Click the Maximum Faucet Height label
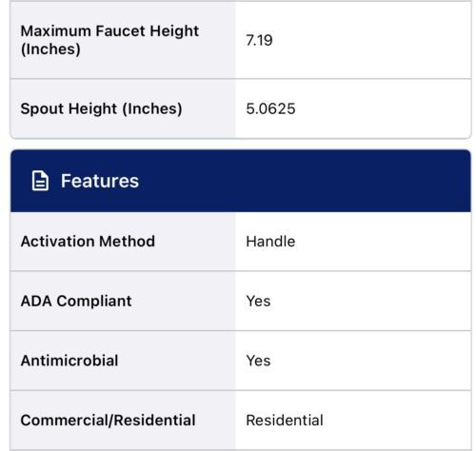 tap(109, 40)
